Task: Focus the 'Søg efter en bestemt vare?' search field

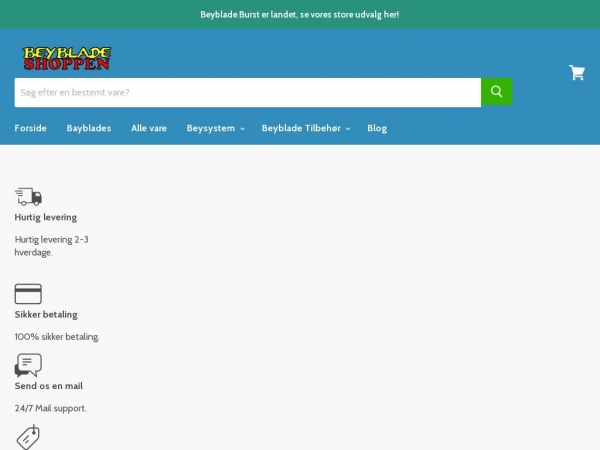Action: (248, 93)
